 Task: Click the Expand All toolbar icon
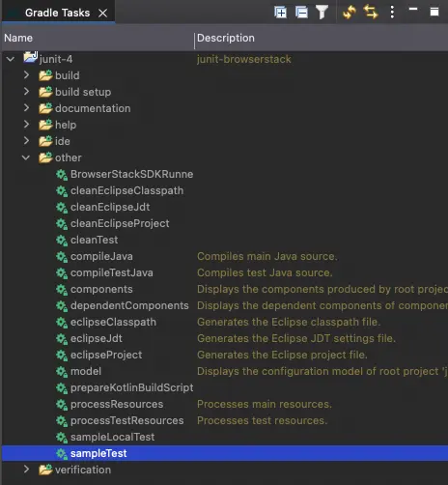pos(280,13)
